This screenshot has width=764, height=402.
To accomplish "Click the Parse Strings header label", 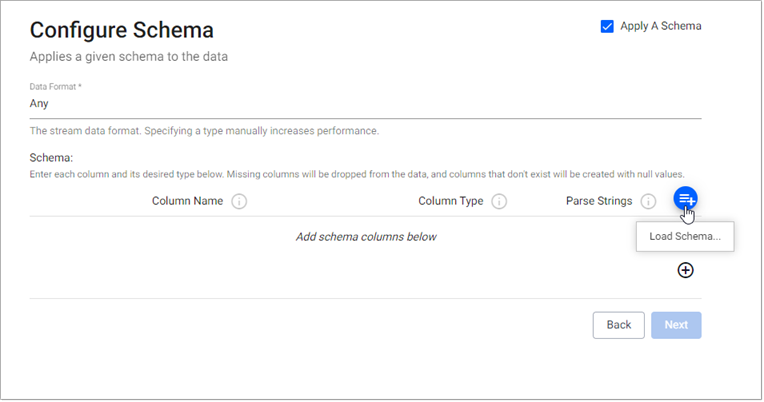I will coord(599,201).
